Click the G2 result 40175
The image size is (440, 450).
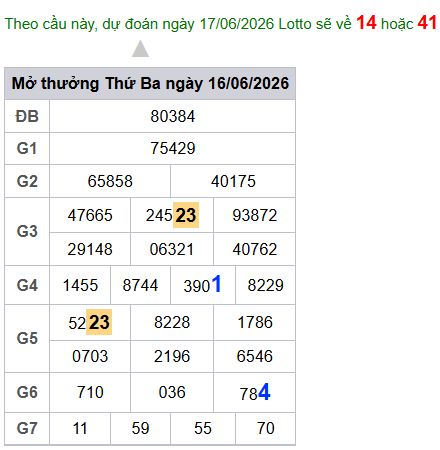(x=233, y=181)
